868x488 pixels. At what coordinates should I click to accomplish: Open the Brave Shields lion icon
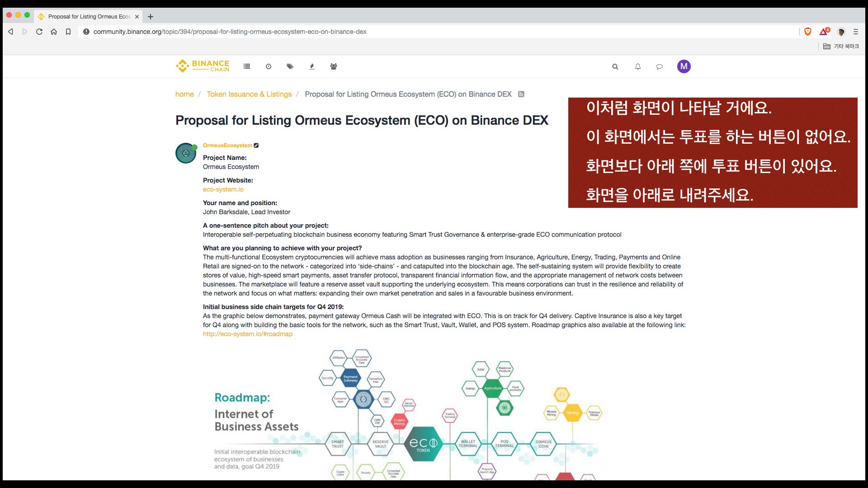pos(808,32)
